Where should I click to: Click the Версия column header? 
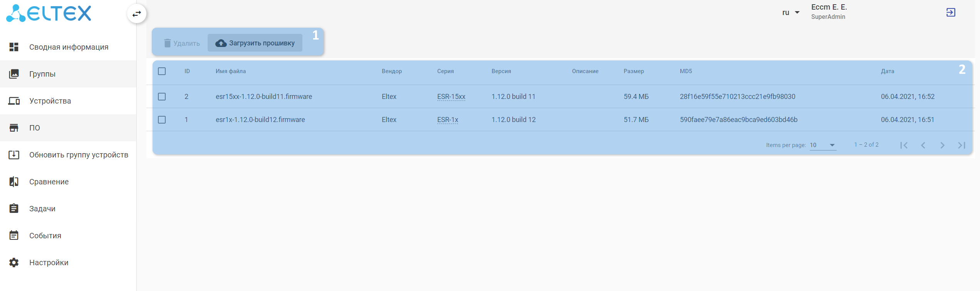(501, 71)
